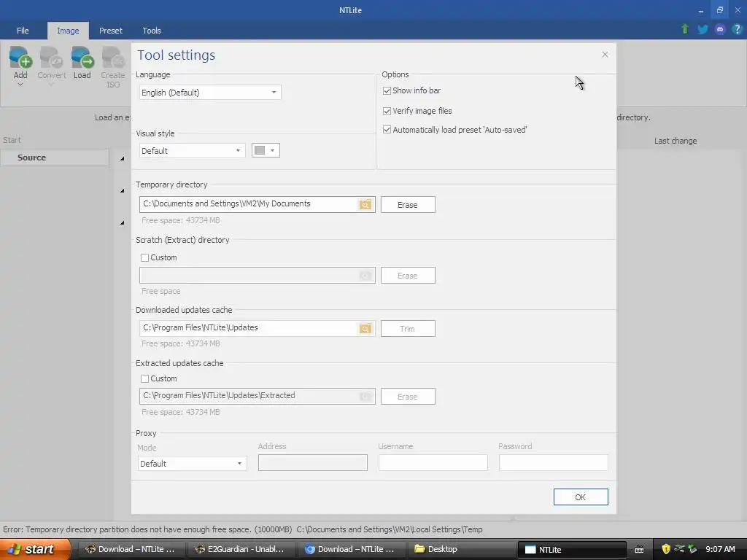This screenshot has width=747, height=560.
Task: Browse folder for Temporary directory
Action: [x=365, y=205]
